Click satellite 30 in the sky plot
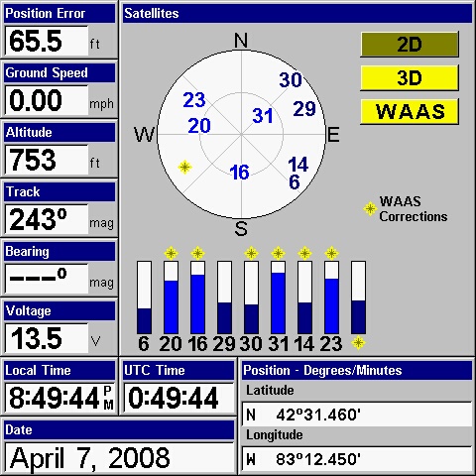Image resolution: width=476 pixels, height=476 pixels. coord(291,79)
